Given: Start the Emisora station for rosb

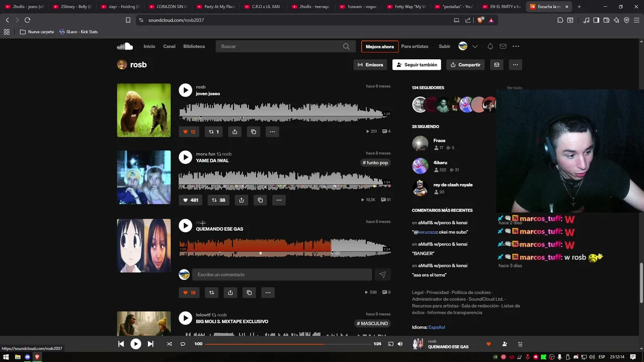Looking at the screenshot, I should pos(370,65).
